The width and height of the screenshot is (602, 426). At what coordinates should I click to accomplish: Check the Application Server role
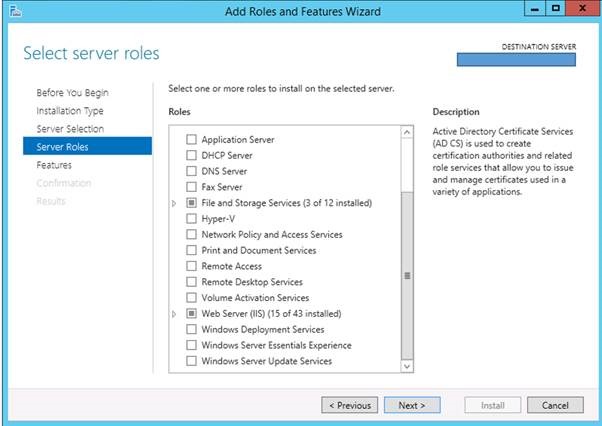(191, 140)
